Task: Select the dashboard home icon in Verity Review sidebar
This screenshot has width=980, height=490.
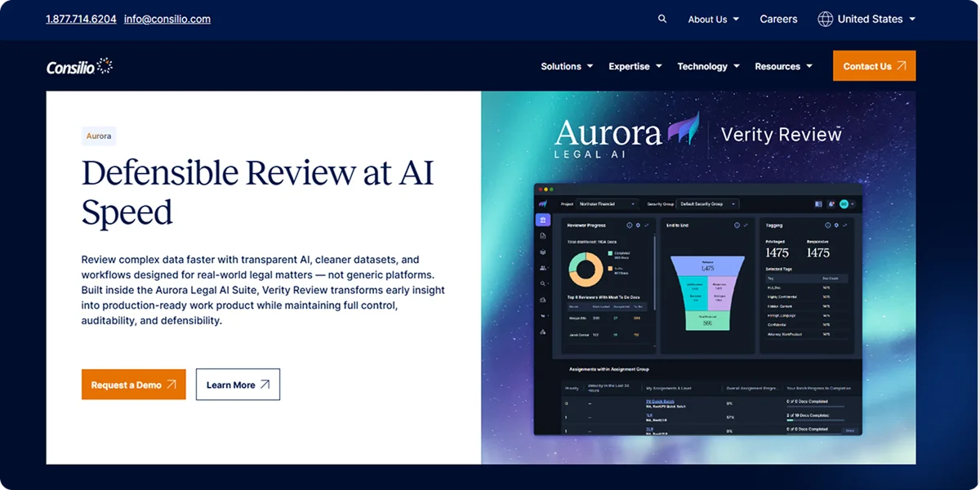Action: click(543, 220)
